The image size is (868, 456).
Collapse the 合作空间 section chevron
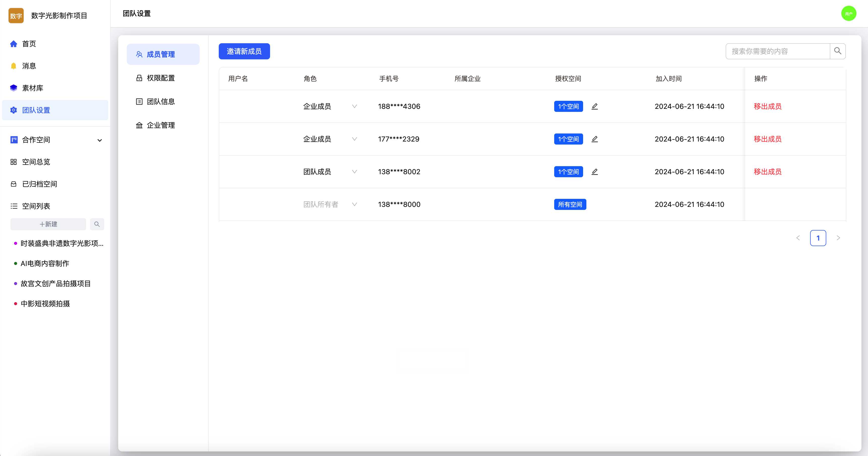(100, 140)
